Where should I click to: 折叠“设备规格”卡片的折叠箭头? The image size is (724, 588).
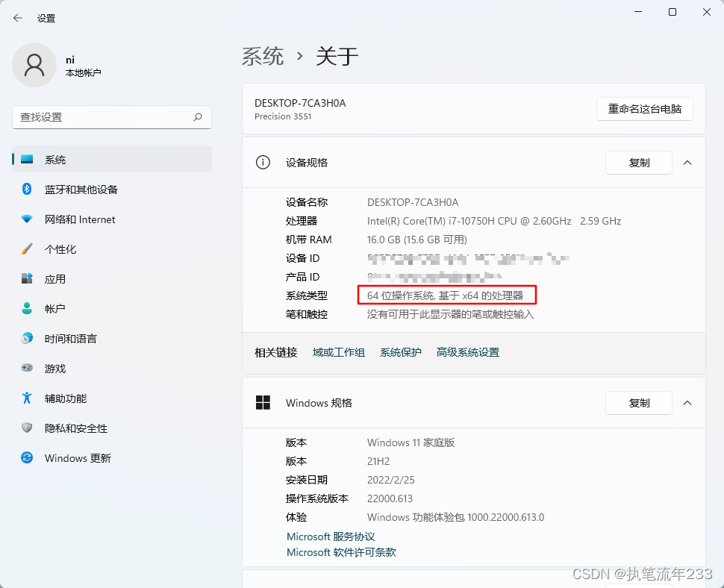click(687, 163)
